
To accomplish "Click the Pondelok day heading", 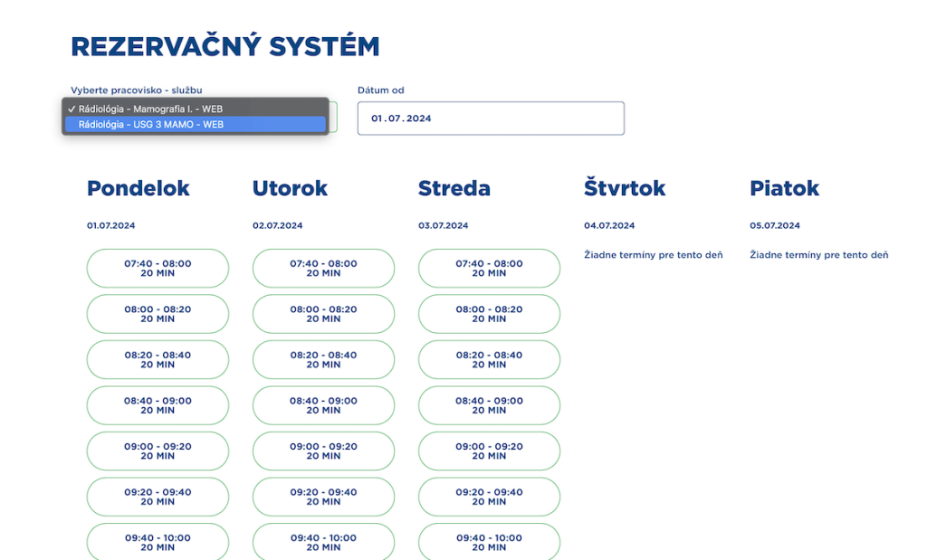I will click(139, 188).
